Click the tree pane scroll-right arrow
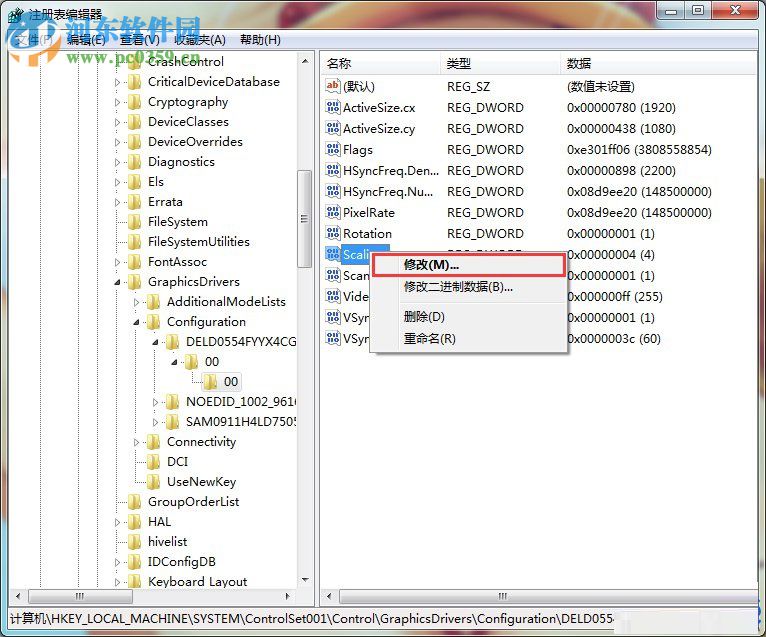The width and height of the screenshot is (766, 637). coord(287,596)
